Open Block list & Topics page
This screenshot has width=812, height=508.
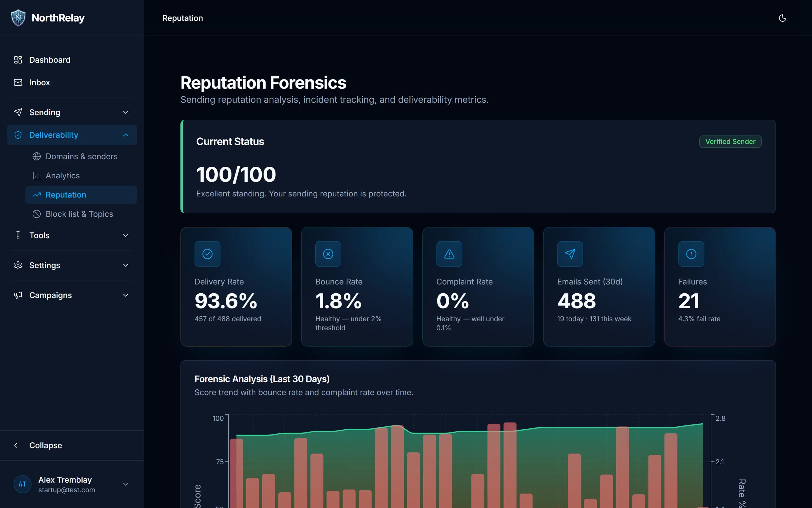pyautogui.click(x=81, y=214)
